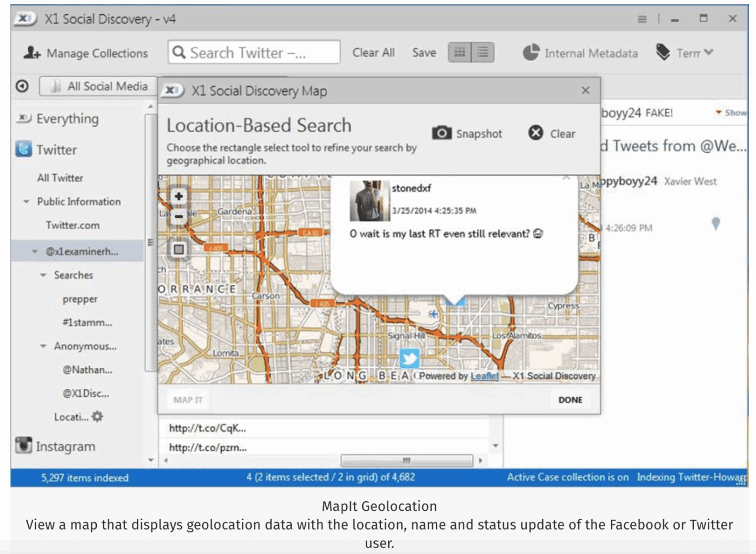Collapse the Searches tree node

(x=43, y=275)
